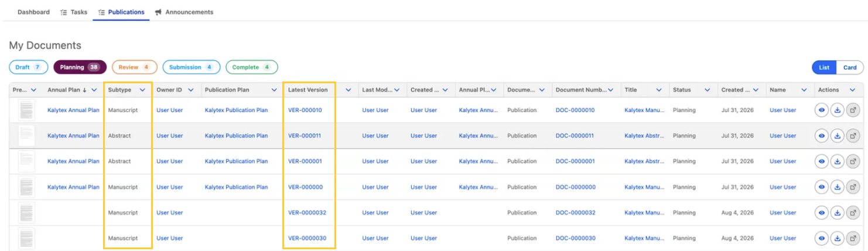Filter documents by Complete status
The width and height of the screenshot is (868, 251).
coord(251,67)
